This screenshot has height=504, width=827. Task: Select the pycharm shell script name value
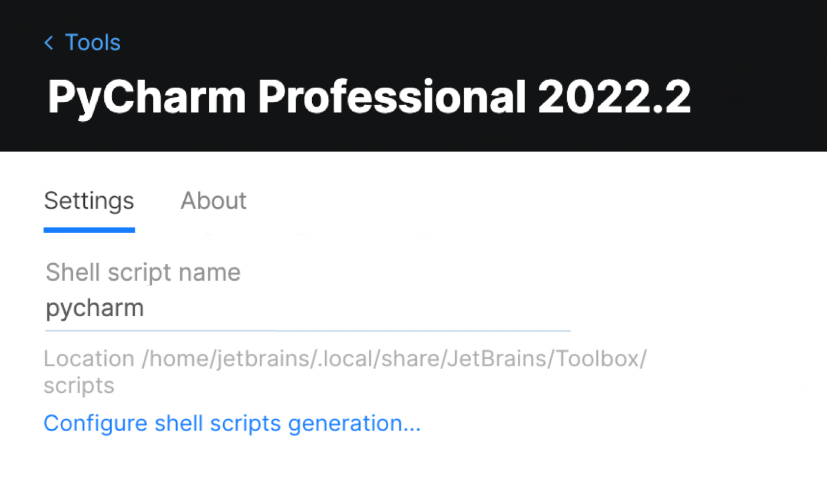(94, 308)
